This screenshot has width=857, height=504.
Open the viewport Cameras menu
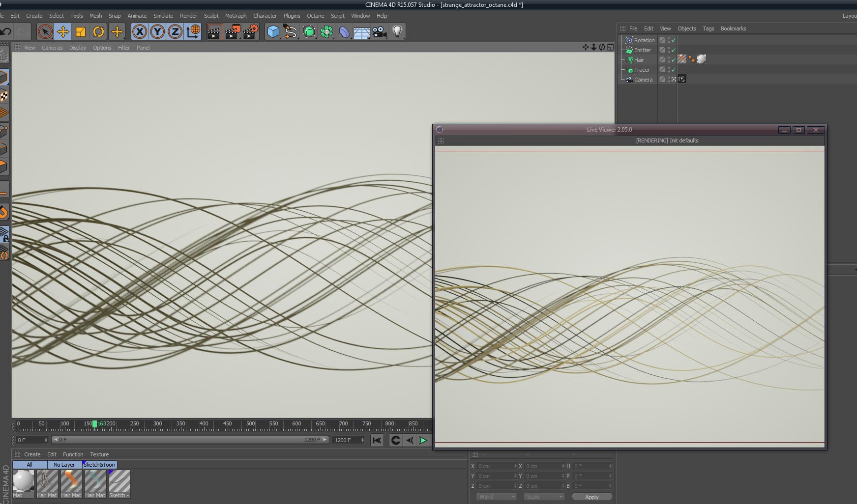click(52, 48)
